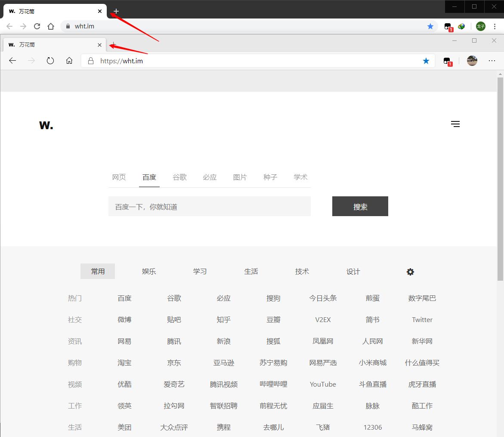504x437 pixels.
Task: Click the back arrow in the Chrome window
Action: (x=9, y=26)
